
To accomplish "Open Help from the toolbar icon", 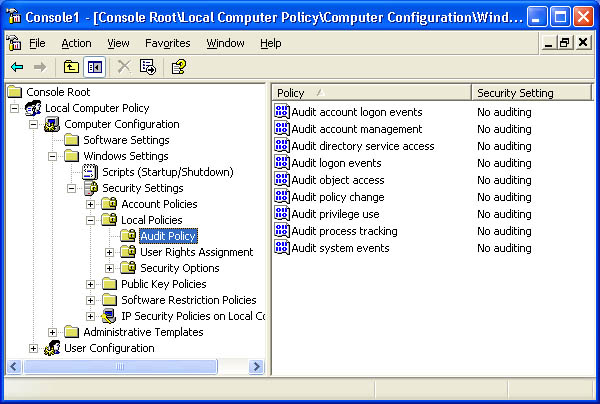I will point(178,67).
